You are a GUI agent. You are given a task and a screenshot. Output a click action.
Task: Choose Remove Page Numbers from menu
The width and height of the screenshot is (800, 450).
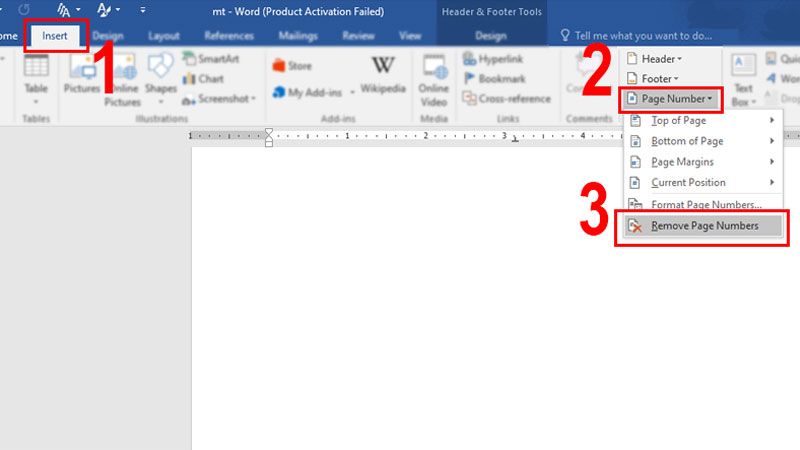(x=704, y=226)
